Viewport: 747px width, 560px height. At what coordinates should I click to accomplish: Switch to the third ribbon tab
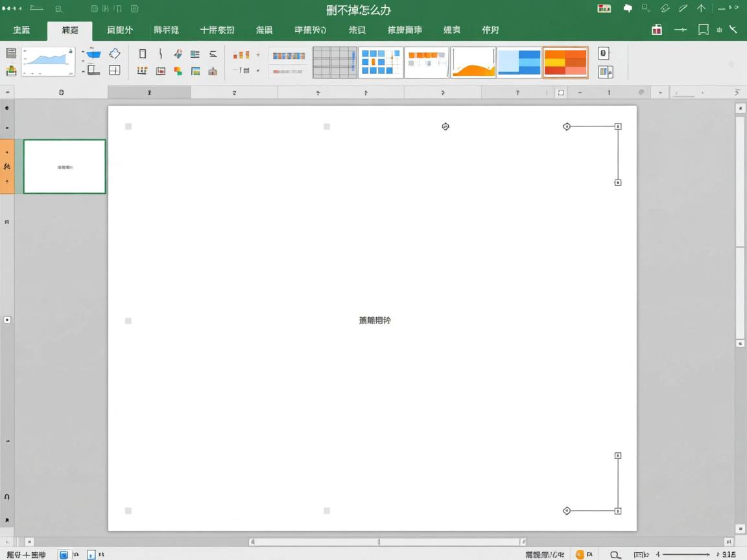pos(119,30)
